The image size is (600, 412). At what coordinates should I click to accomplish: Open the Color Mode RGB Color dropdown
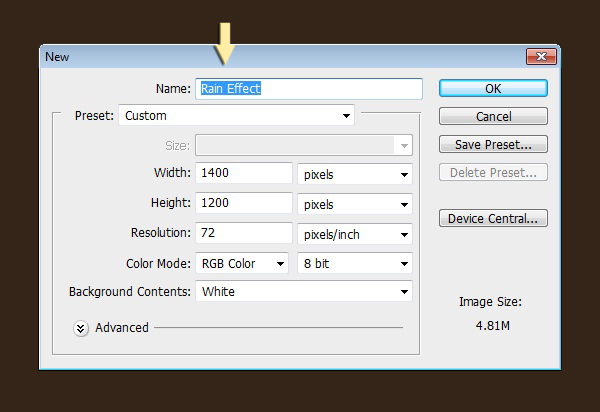(x=243, y=264)
